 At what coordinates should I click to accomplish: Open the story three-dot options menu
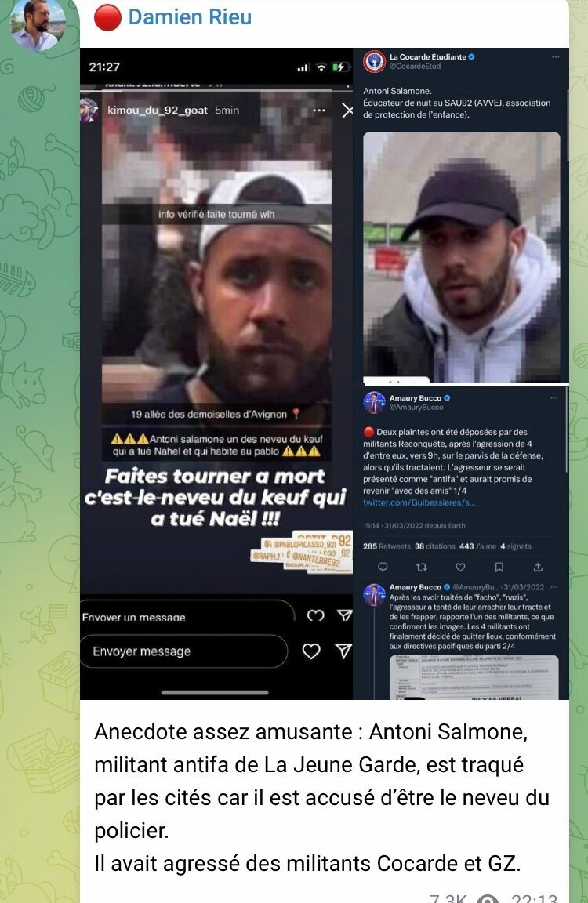(318, 110)
